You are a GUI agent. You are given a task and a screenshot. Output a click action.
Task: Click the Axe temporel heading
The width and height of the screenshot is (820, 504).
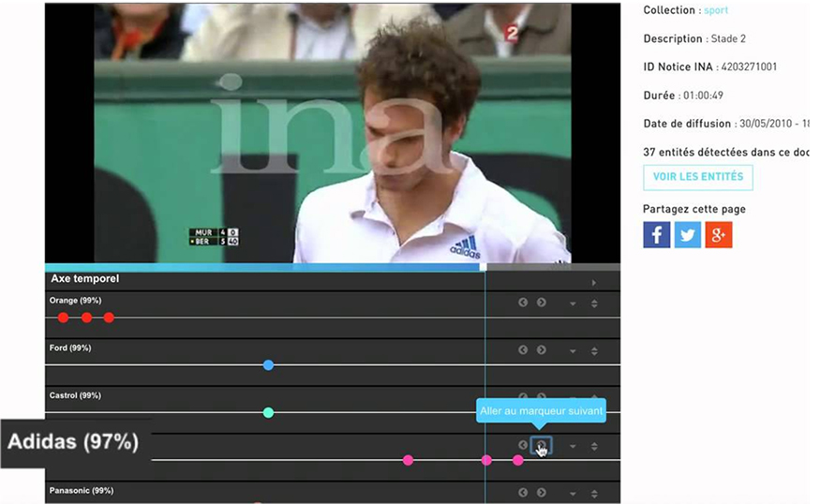(x=84, y=278)
